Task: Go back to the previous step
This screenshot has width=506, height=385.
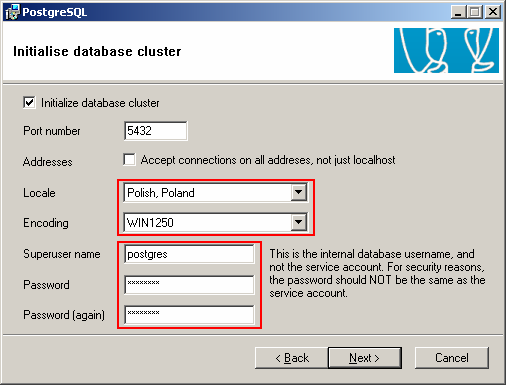Action: coord(292,358)
